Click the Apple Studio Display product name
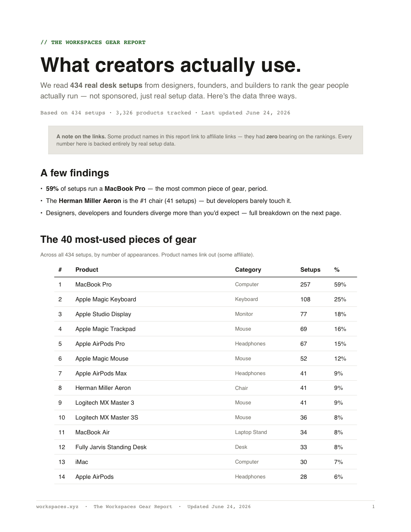 click(x=103, y=314)
